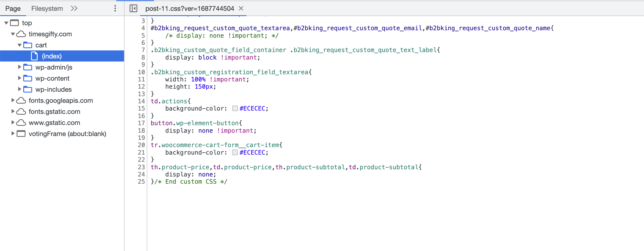Viewport: 644px width, 251px height.
Task: Open the #ECECEC swatch on line 21
Action: point(235,152)
